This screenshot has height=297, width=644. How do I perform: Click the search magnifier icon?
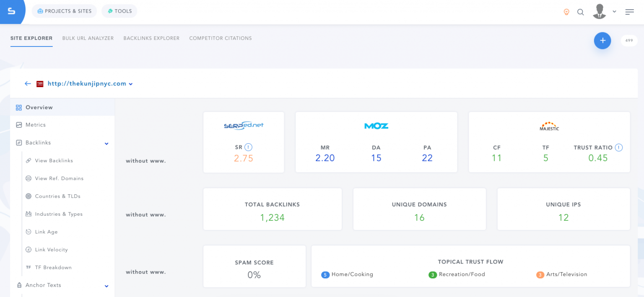click(x=581, y=12)
